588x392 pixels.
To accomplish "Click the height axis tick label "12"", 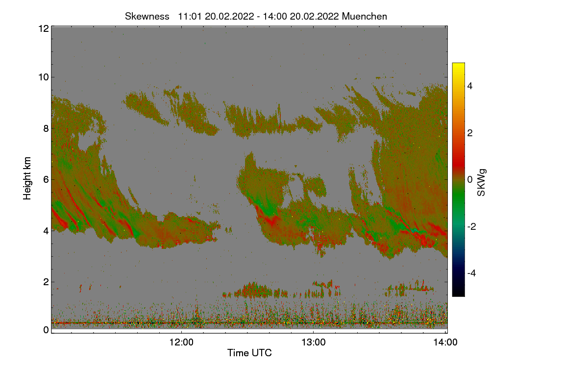I will pyautogui.click(x=43, y=28).
